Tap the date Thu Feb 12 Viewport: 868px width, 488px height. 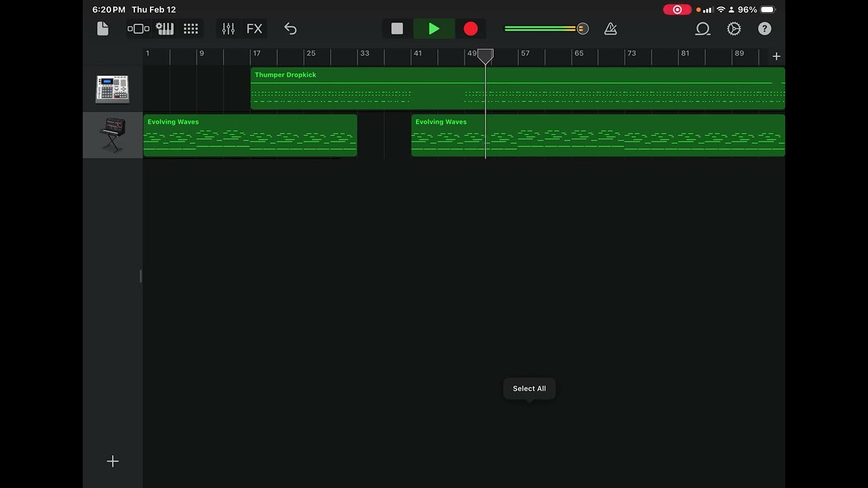(x=154, y=9)
